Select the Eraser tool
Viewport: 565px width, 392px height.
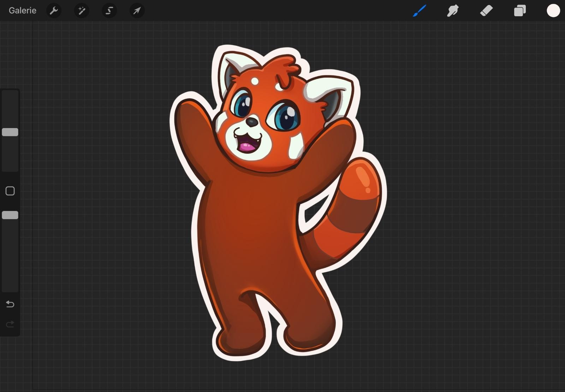(486, 11)
